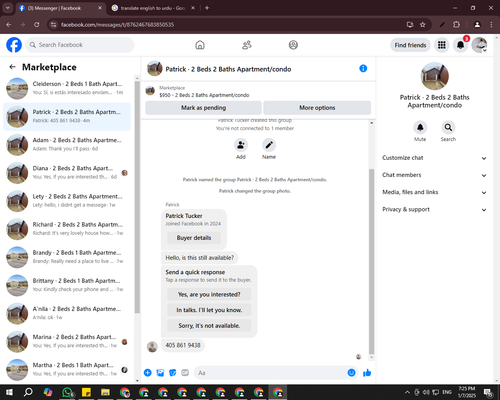Open more actions plus icon in composer
The image size is (500, 400).
(x=148, y=373)
